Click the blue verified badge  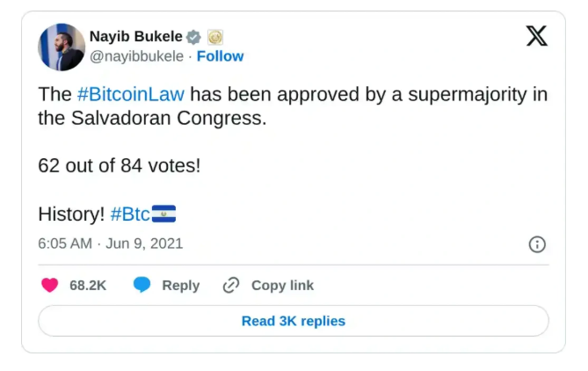tap(194, 37)
